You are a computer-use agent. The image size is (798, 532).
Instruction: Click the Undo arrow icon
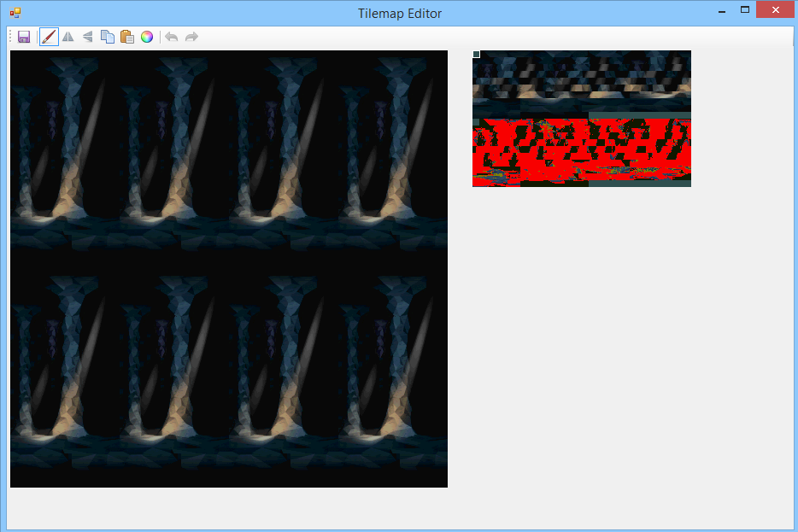[x=172, y=37]
